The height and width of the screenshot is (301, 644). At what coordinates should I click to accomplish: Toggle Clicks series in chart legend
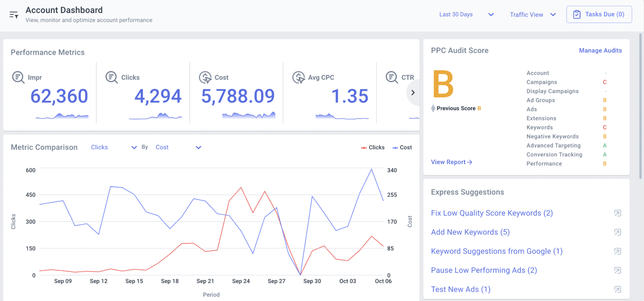click(373, 148)
